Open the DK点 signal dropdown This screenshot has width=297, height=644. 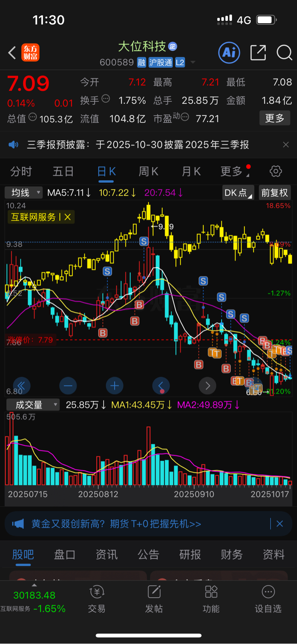238,192
